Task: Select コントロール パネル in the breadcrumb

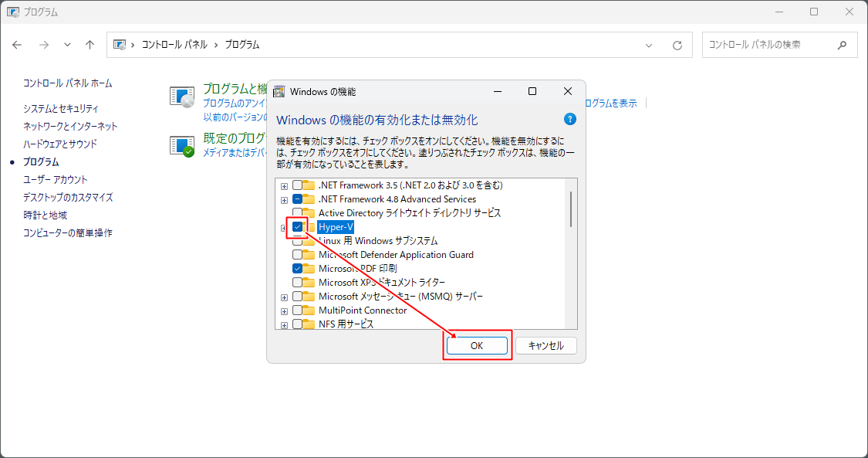Action: (x=174, y=45)
